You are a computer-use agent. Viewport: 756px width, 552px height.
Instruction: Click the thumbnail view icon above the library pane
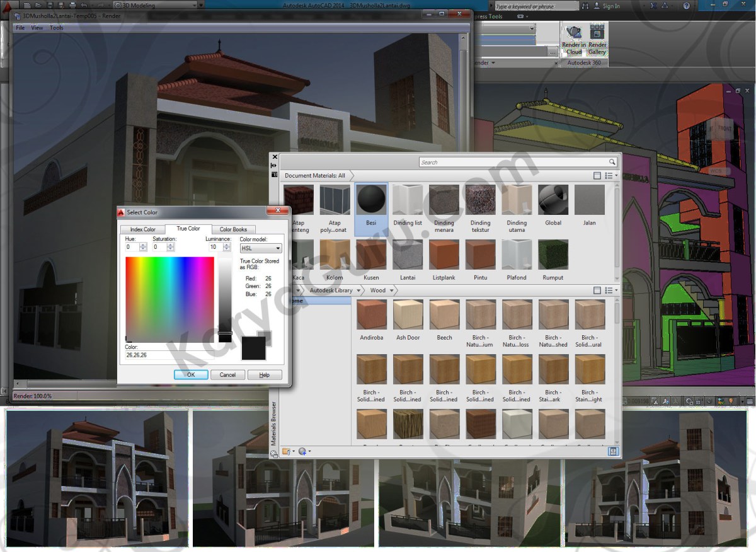597,290
